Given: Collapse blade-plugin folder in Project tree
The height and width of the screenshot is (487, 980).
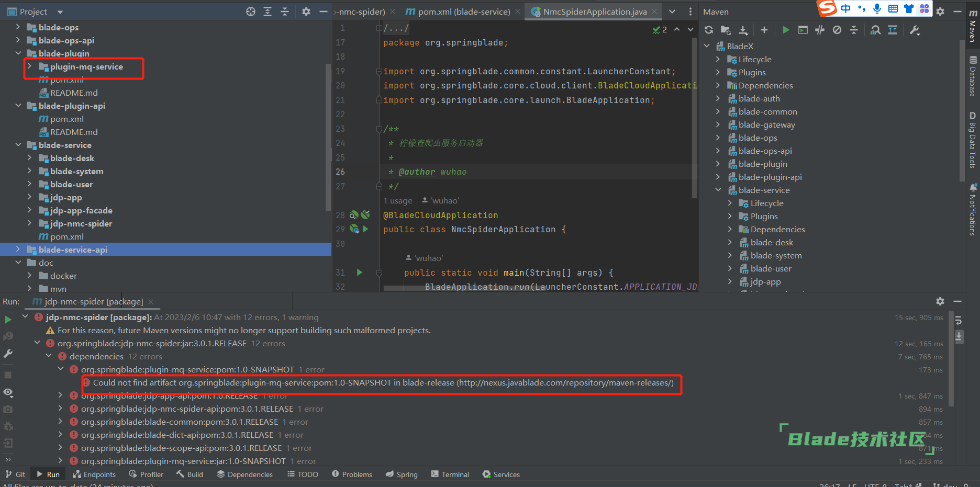Looking at the screenshot, I should point(18,53).
